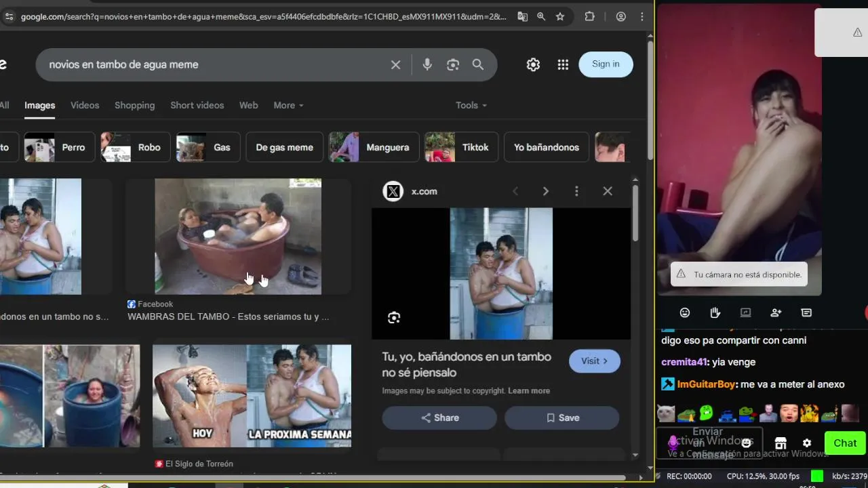Switch to the Videos tab
Viewport: 868px width, 488px height.
[x=85, y=105]
